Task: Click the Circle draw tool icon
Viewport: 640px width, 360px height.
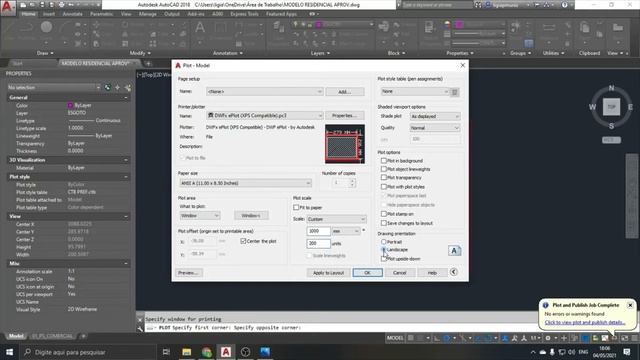Action: tap(47, 27)
